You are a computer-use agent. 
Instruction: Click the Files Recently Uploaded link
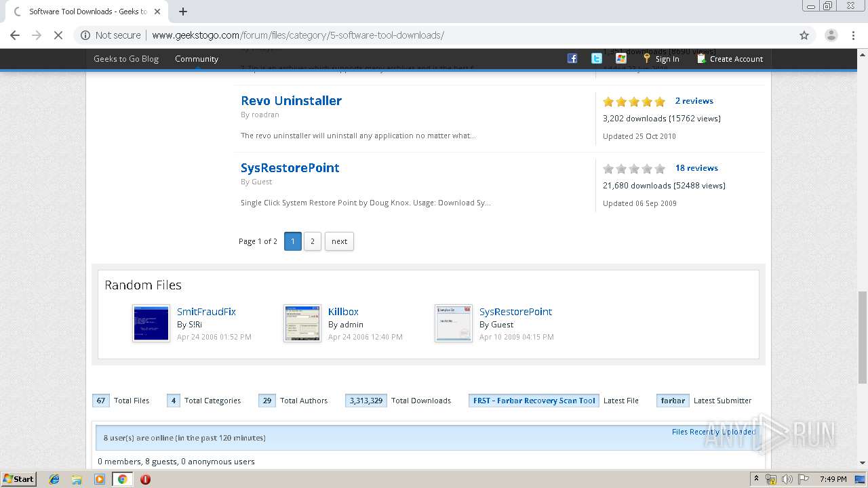click(x=713, y=432)
